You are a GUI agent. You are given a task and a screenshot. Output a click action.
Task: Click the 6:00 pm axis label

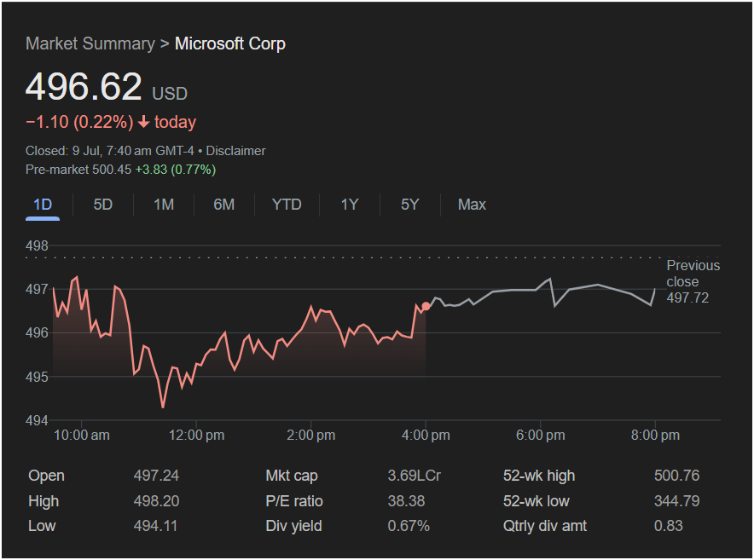(x=540, y=436)
